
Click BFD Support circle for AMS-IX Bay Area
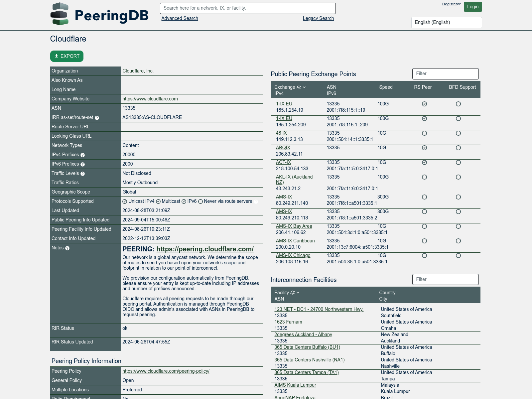point(458,226)
